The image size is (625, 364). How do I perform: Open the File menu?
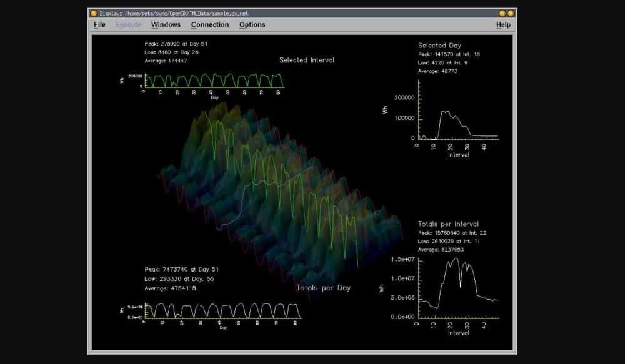pyautogui.click(x=99, y=25)
